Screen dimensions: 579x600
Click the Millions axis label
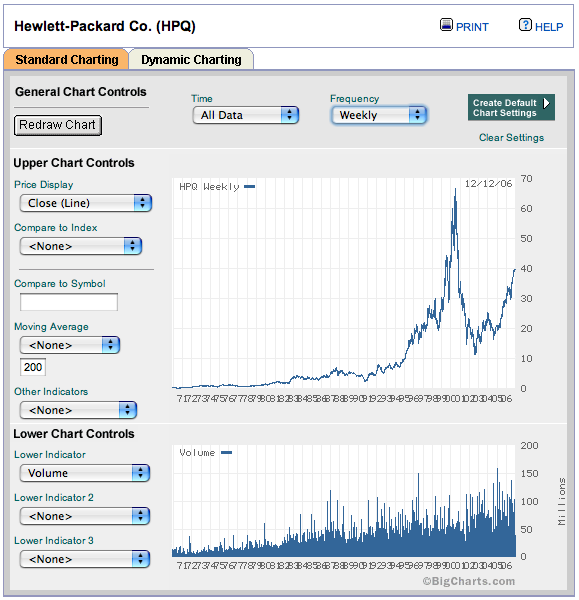tap(561, 501)
